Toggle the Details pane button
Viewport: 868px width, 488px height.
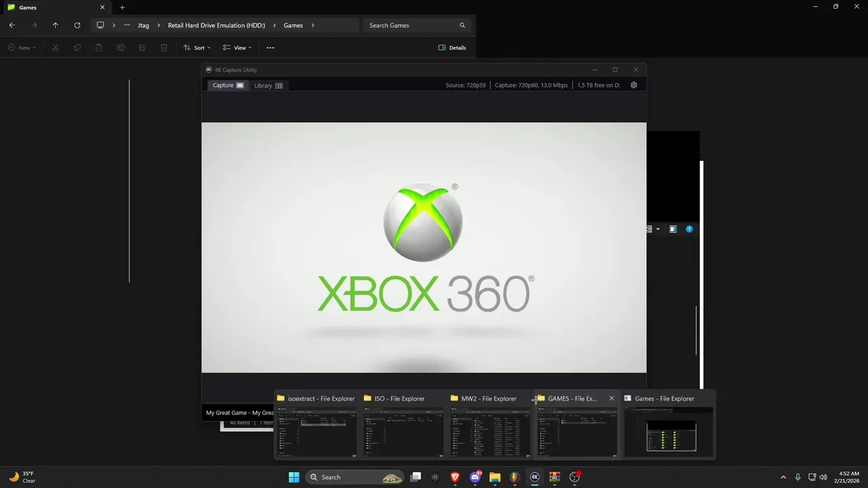tap(452, 47)
